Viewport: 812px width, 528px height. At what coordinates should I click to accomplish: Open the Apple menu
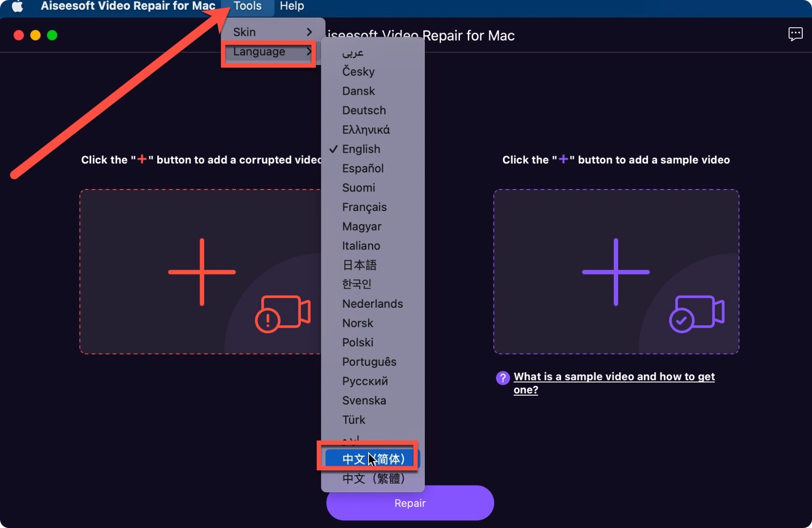[x=18, y=6]
